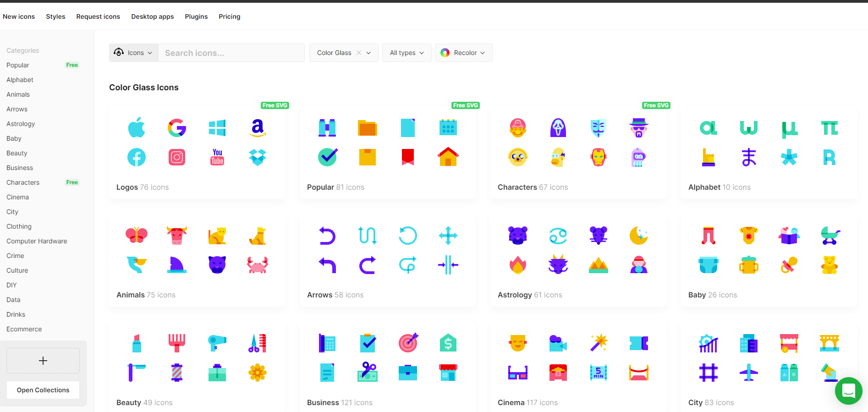Open the All types dropdown
Viewport: 868px width, 412px height.
pyautogui.click(x=407, y=53)
